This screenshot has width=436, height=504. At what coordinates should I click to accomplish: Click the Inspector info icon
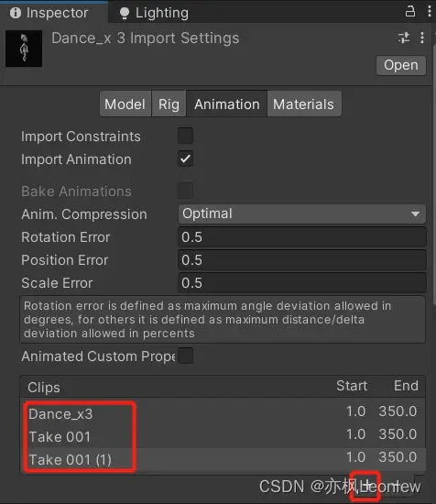point(16,13)
